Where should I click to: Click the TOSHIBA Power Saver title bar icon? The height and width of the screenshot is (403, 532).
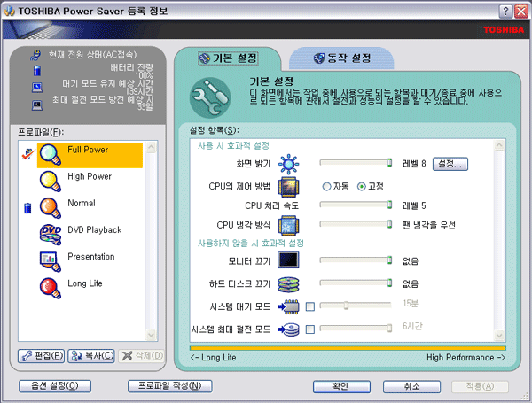click(10, 11)
